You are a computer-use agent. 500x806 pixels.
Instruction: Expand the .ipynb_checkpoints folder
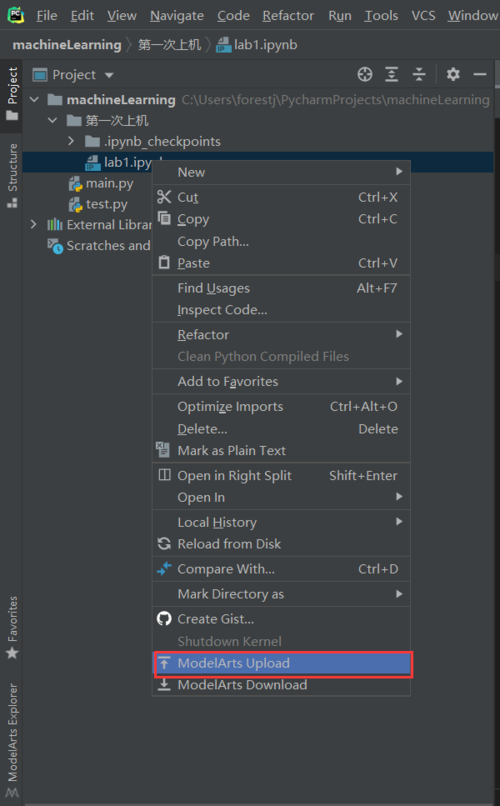(x=71, y=141)
